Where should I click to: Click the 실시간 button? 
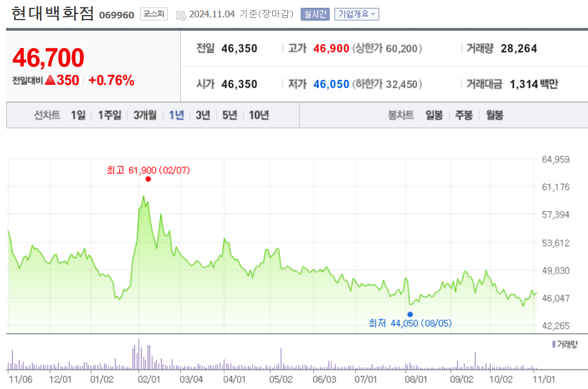pyautogui.click(x=315, y=15)
